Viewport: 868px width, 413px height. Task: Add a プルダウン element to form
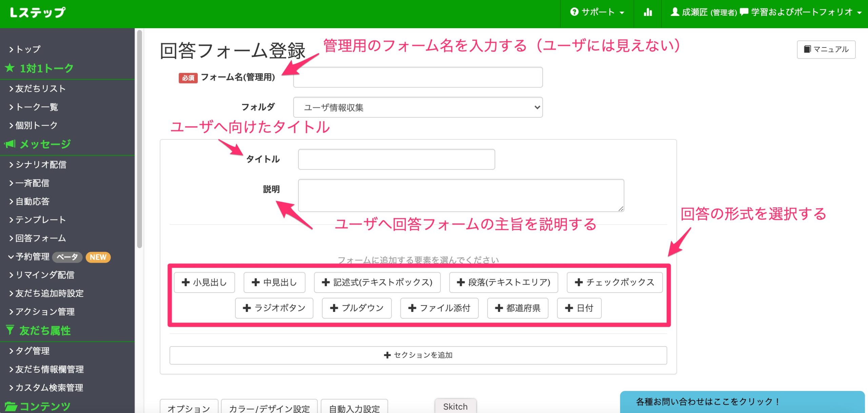click(357, 308)
